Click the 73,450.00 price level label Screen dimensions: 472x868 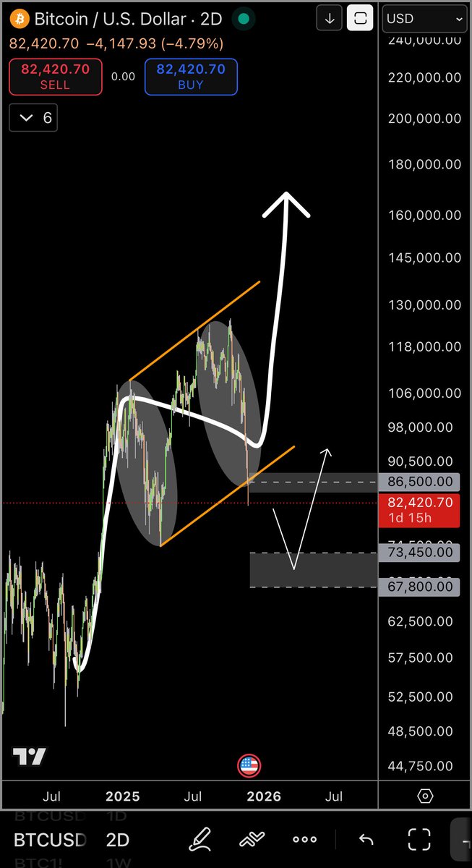pos(420,553)
